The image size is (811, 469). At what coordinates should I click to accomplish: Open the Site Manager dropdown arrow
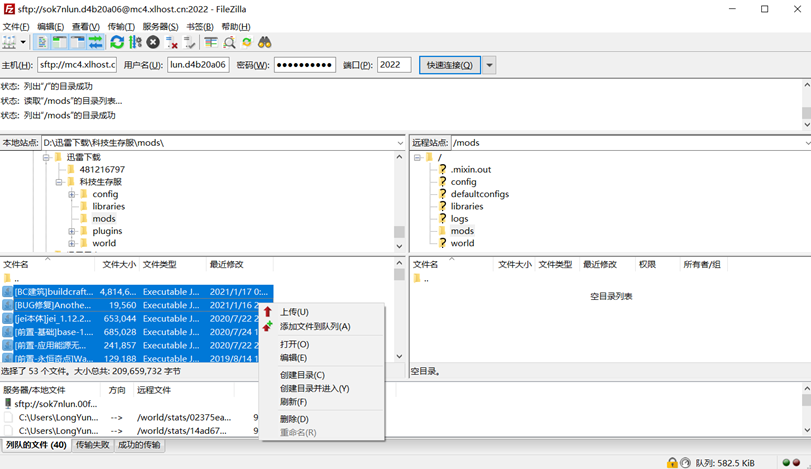23,42
